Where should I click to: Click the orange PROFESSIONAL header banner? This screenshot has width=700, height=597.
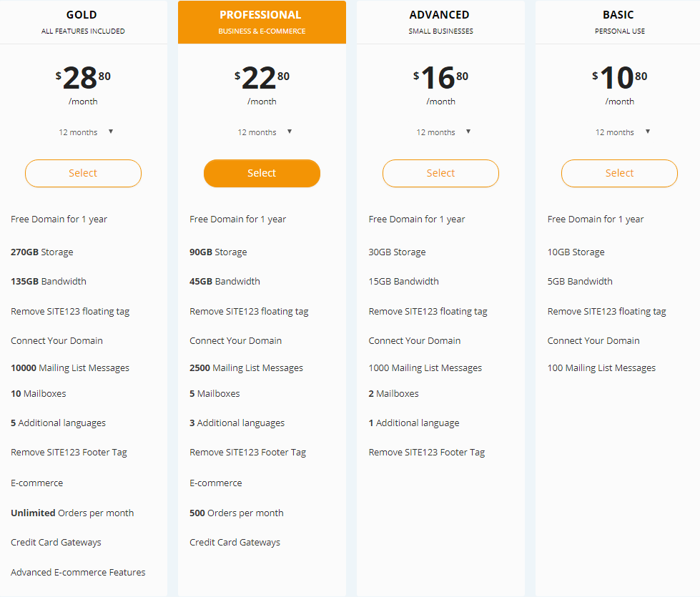click(261, 21)
